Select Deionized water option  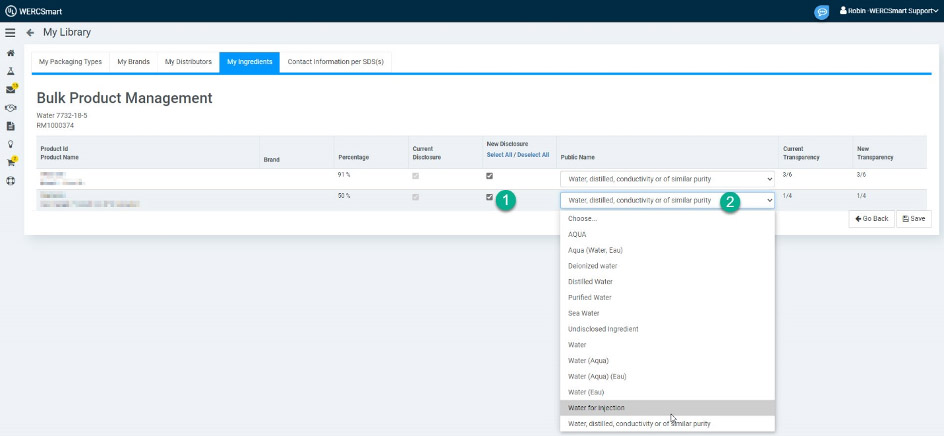click(667, 266)
